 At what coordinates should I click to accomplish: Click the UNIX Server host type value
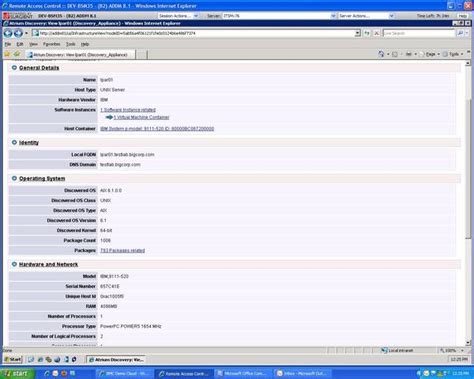click(x=112, y=90)
